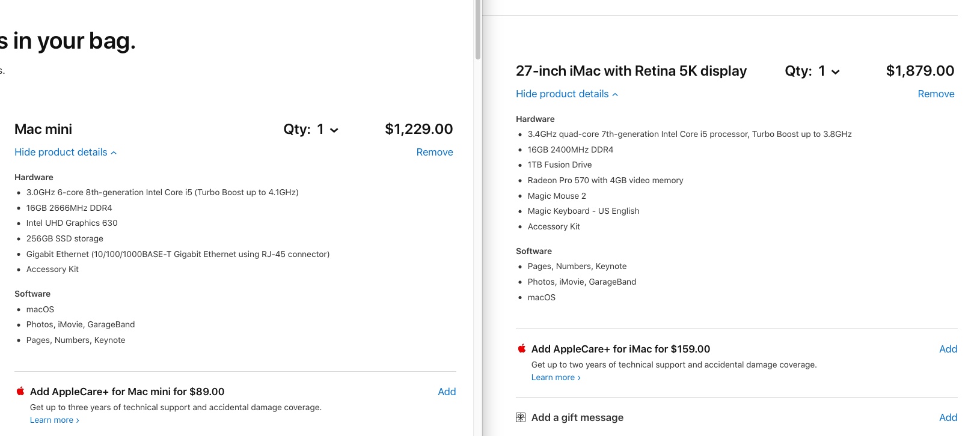Click Accessory Kit under Mac mini hardware

tap(52, 270)
